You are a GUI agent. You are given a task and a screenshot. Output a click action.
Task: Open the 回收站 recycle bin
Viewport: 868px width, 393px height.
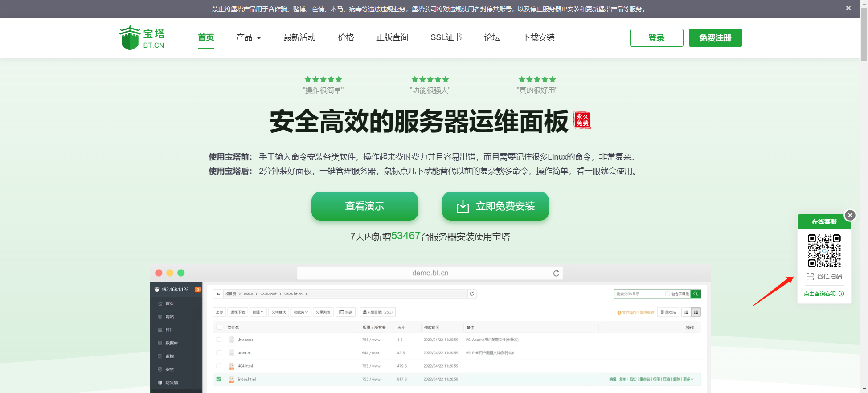point(668,312)
